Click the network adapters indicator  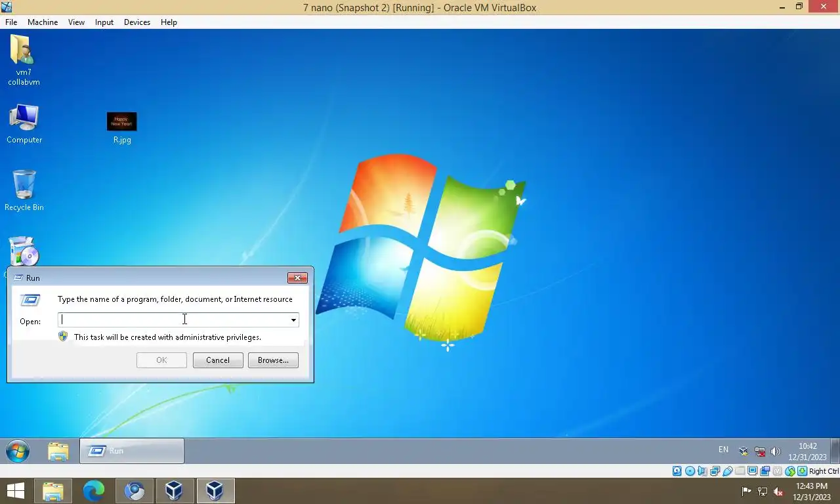pos(715,471)
